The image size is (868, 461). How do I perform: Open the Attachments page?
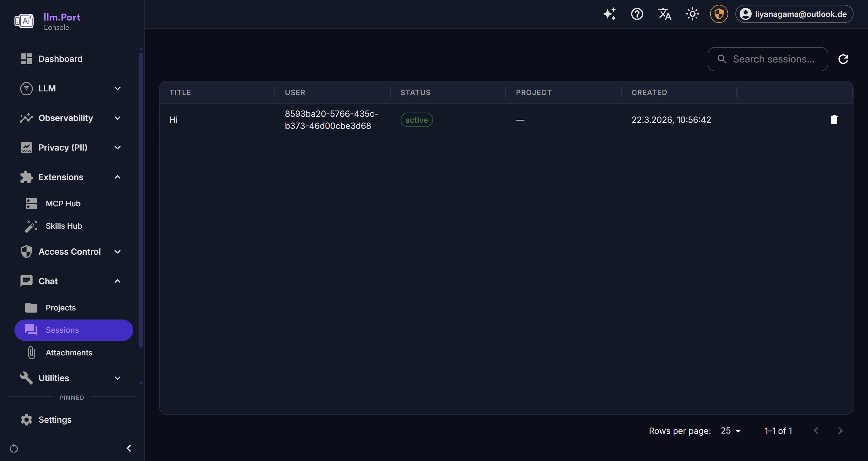click(x=74, y=353)
